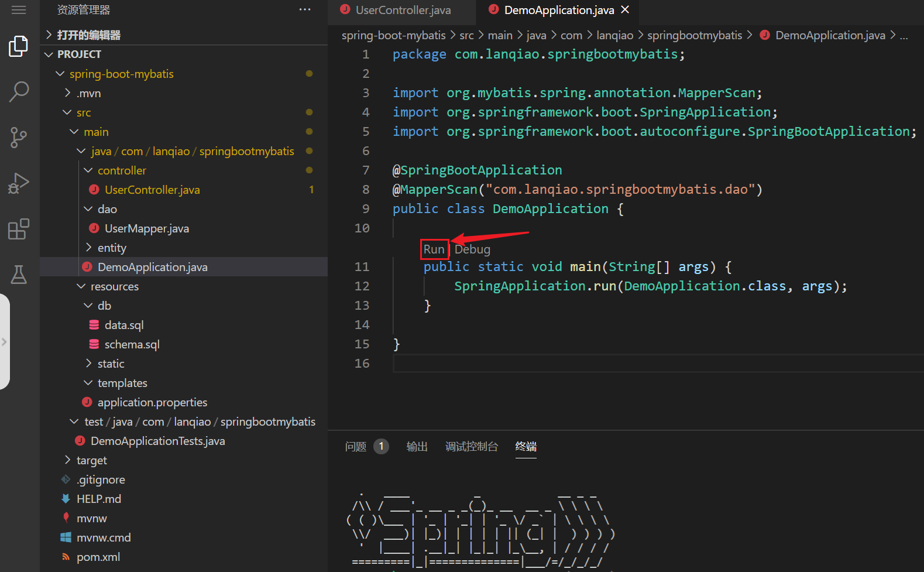
Task: Click DemoApplication.java in the breadcrumb
Action: coord(830,35)
